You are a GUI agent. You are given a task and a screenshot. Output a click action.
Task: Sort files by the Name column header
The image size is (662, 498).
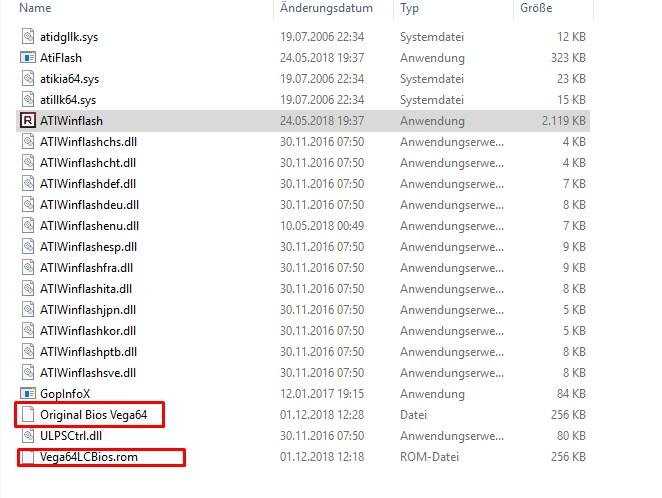(35, 8)
